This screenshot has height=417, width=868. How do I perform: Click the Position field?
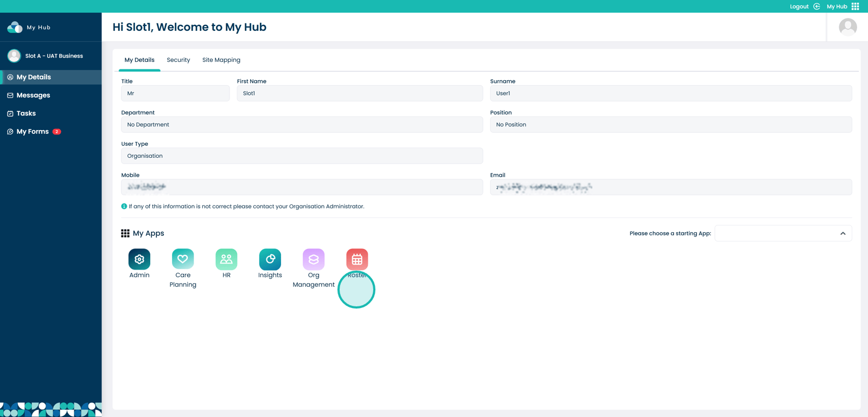pyautogui.click(x=671, y=125)
